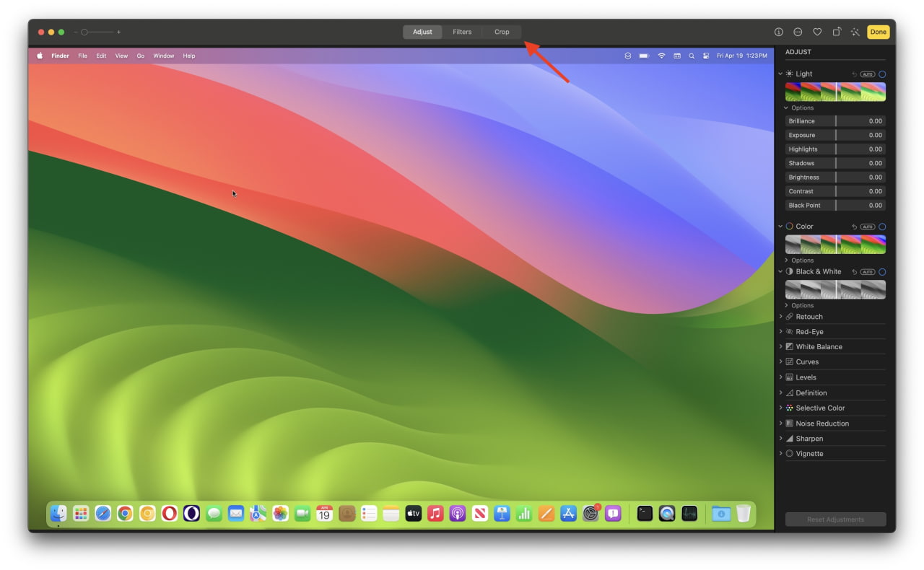The image size is (924, 570).
Task: Open QuickTime Player from the Dock
Action: tap(666, 513)
